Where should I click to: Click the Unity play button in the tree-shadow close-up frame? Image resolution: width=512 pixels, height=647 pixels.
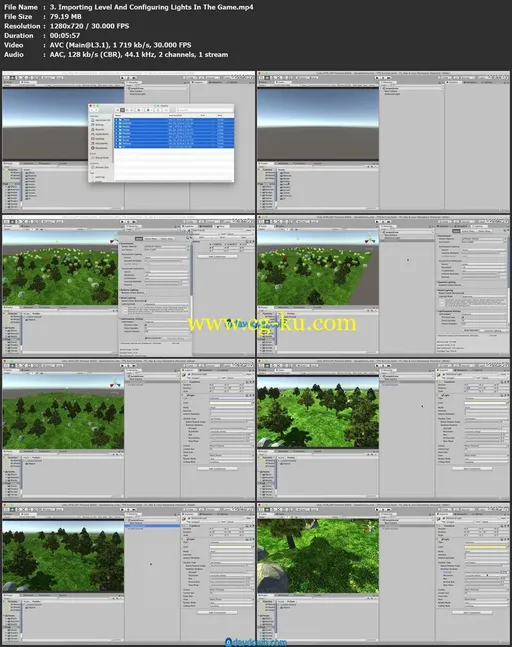[377, 509]
